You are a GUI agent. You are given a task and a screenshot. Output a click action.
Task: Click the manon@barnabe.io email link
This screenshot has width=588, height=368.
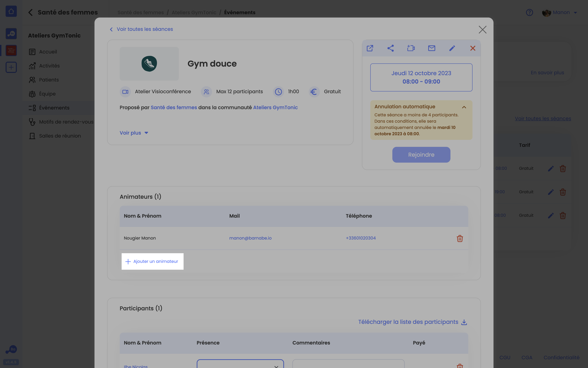(x=250, y=238)
